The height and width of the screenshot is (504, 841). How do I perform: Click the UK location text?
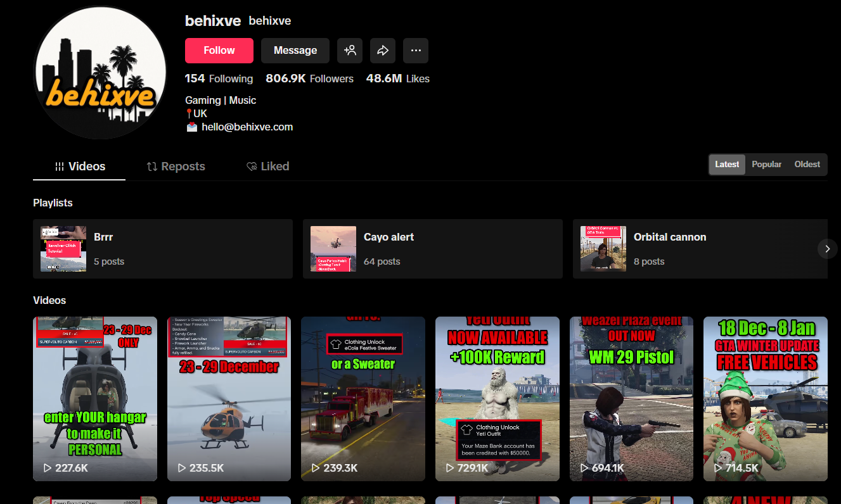[200, 113]
